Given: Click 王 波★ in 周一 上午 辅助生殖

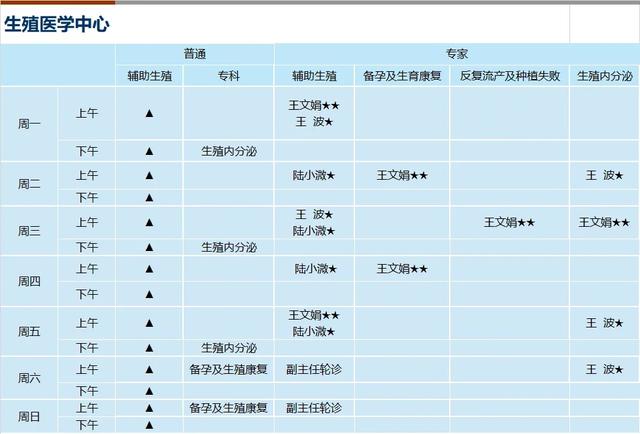Looking at the screenshot, I should coord(314,122).
